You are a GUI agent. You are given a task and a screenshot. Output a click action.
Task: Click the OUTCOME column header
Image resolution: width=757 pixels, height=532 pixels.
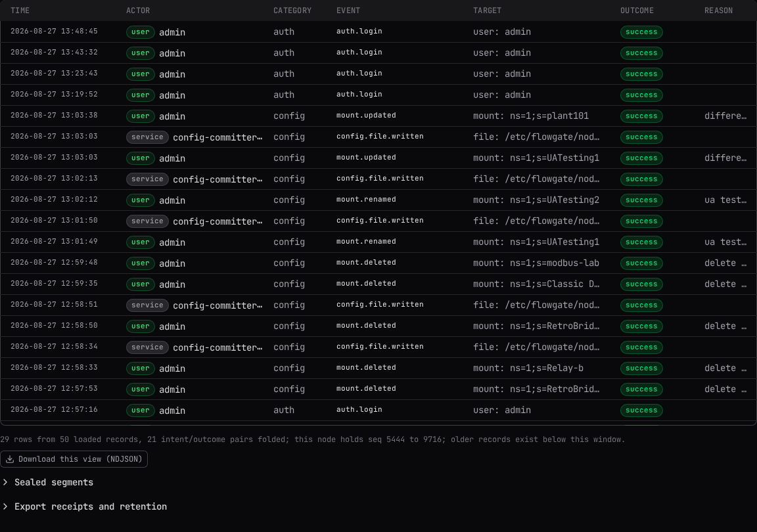[637, 11]
